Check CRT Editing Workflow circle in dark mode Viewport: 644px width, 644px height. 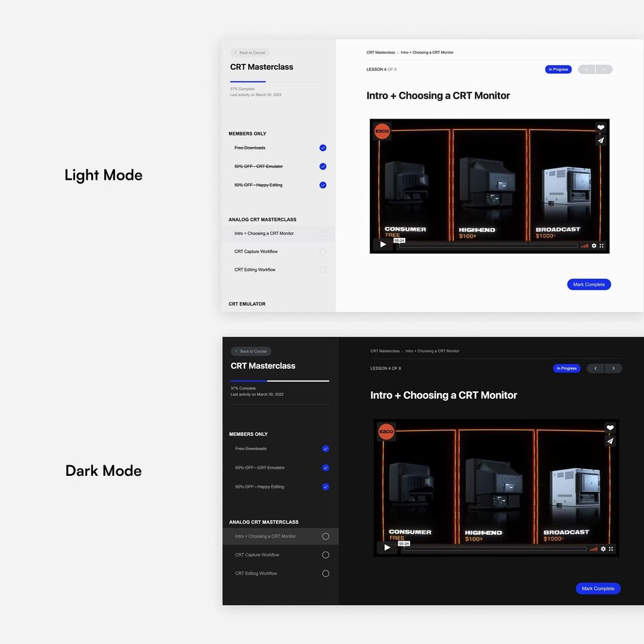point(326,574)
